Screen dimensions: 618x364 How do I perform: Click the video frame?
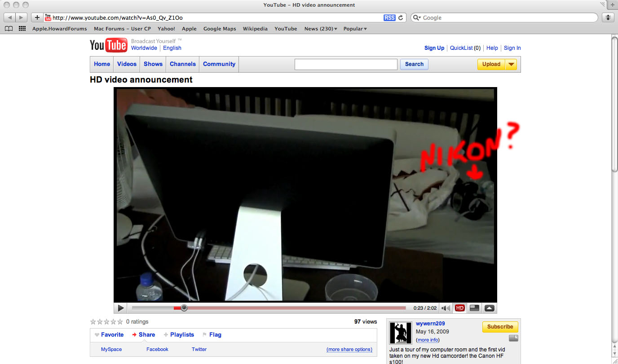[x=305, y=195]
